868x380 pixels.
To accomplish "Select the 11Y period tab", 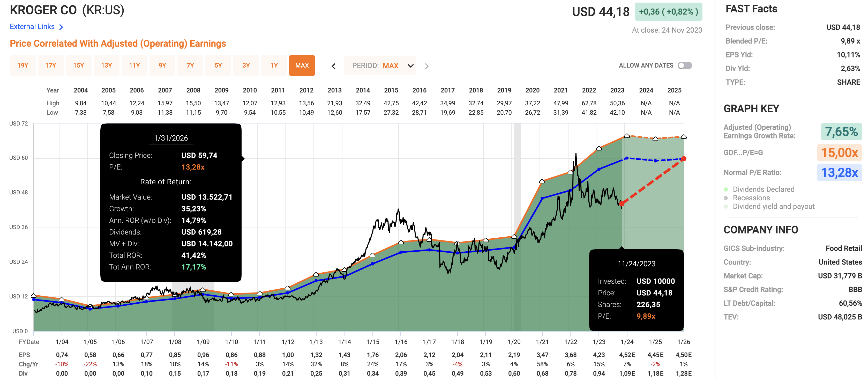I will (x=134, y=65).
